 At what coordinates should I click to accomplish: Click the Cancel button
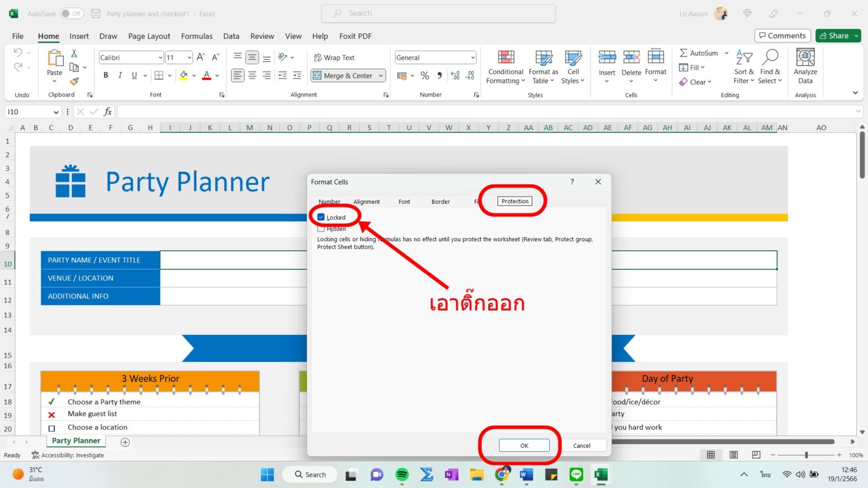point(583,445)
